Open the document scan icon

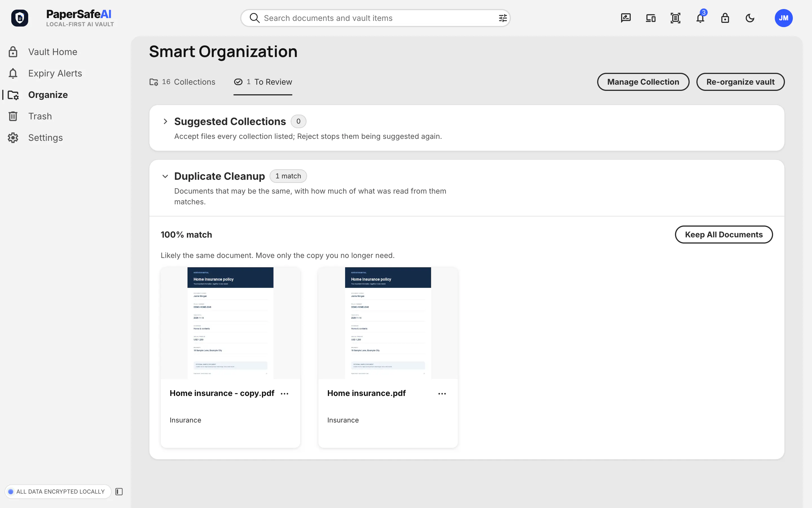pyautogui.click(x=676, y=18)
